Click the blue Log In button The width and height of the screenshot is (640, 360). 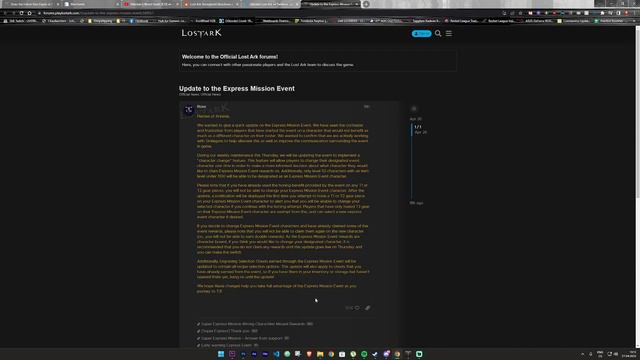coord(422,33)
